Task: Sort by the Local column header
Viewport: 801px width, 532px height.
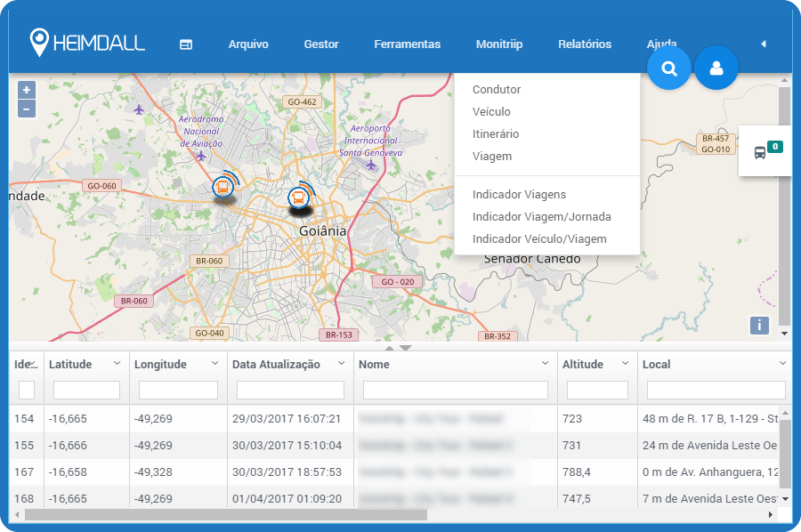Action: coord(657,365)
